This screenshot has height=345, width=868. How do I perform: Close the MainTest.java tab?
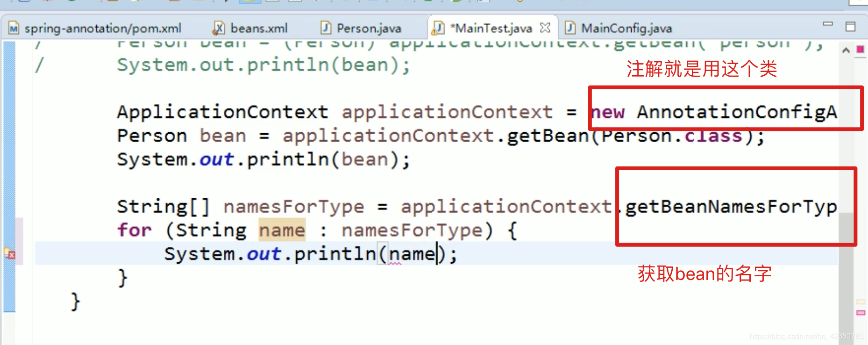click(x=545, y=28)
